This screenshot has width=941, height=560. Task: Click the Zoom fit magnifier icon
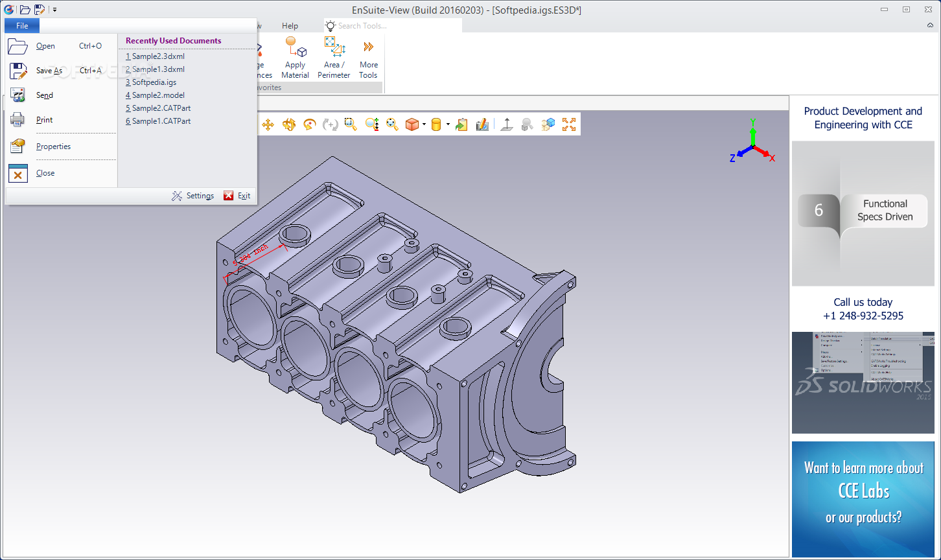[x=392, y=124]
